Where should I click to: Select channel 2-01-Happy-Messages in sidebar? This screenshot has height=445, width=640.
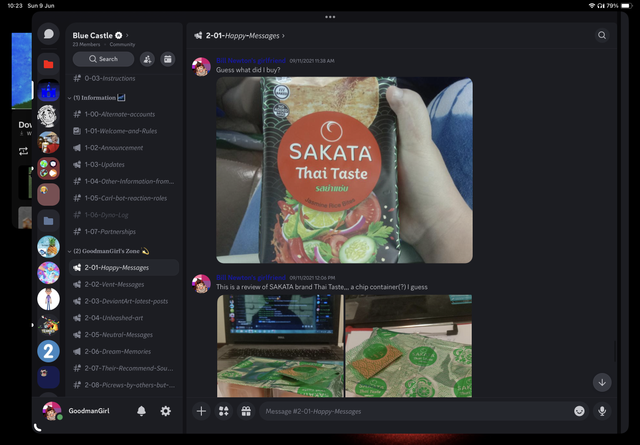[x=124, y=268]
